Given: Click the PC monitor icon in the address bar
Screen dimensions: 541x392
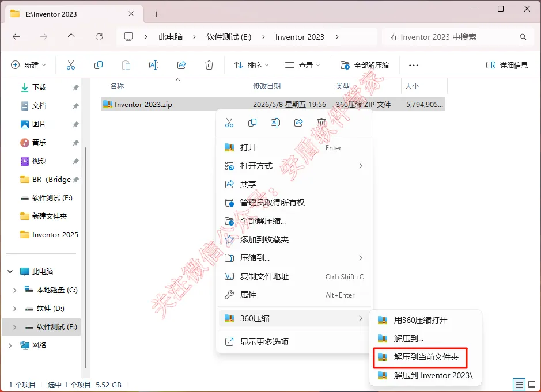Looking at the screenshot, I should 128,36.
